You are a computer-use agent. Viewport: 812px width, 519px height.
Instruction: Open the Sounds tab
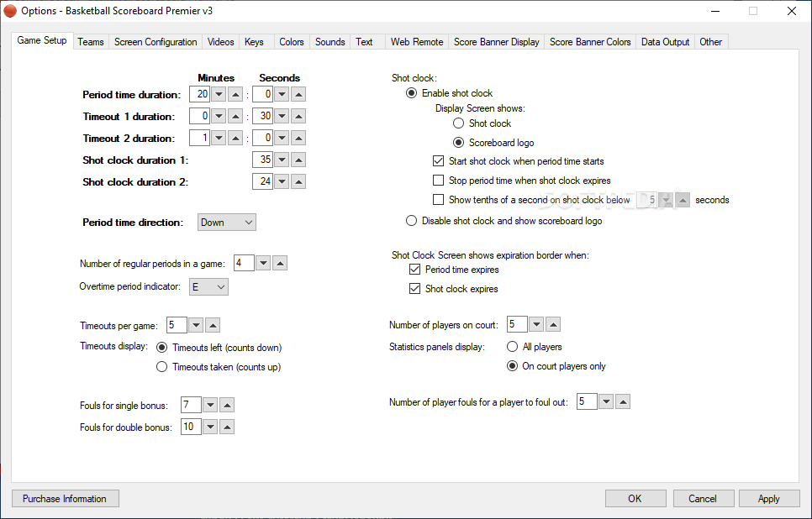pos(330,42)
